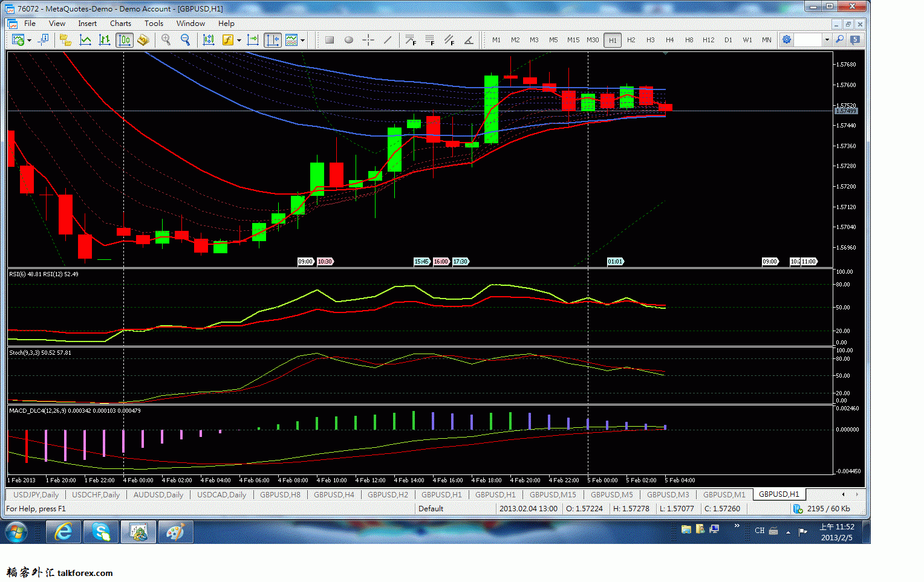This screenshot has width=924, height=582.
Task: Zoom out of the chart
Action: pyautogui.click(x=185, y=40)
